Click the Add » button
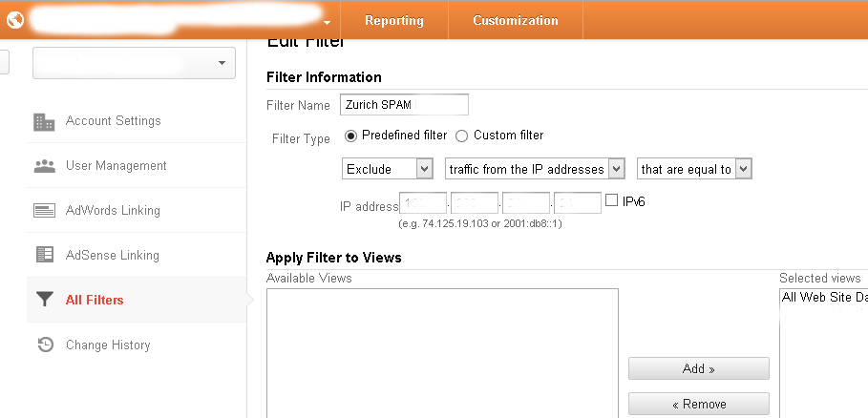The width and height of the screenshot is (868, 418). coord(699,368)
